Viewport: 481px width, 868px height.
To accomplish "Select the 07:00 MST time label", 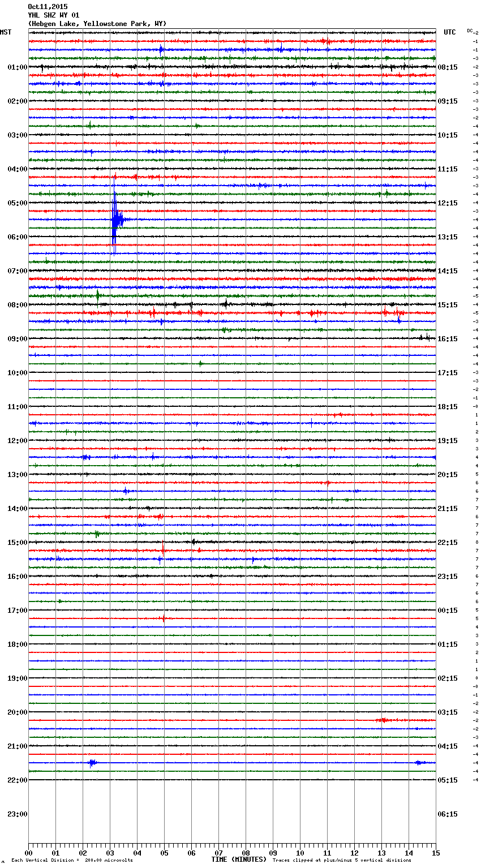I will (18, 271).
